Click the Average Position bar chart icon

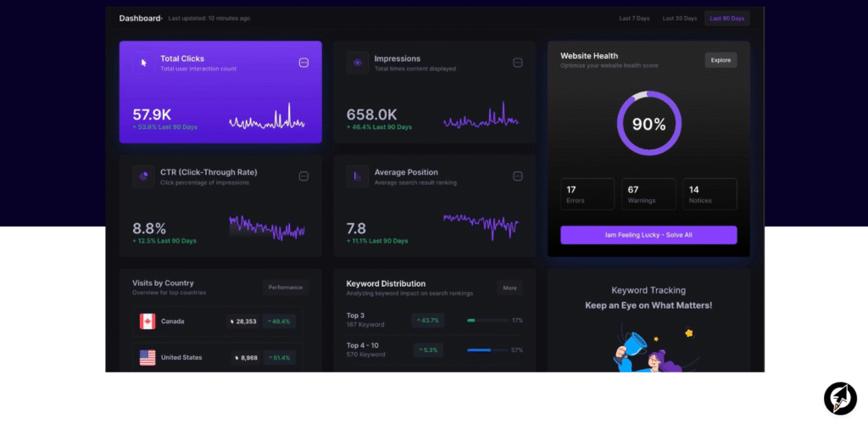(x=357, y=176)
